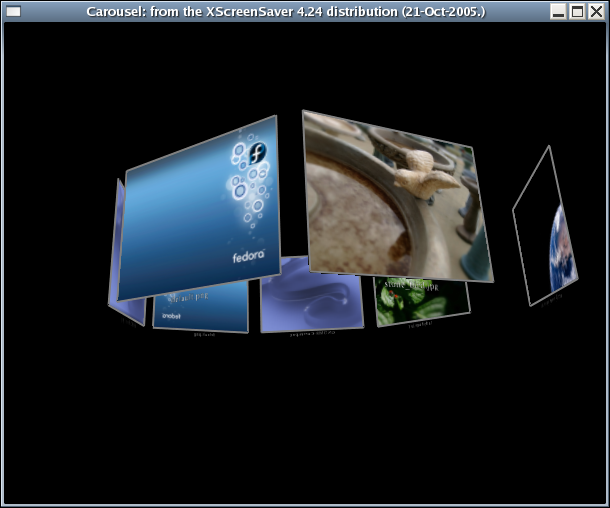Pick the Earth globe image at far right
Viewport: 610px width, 508px height.
545,226
